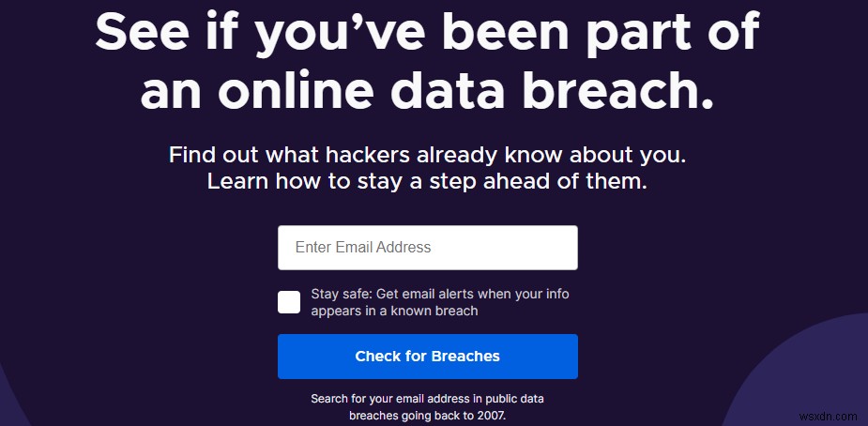The height and width of the screenshot is (426, 868).
Task: Click the "an online data breach." heading line
Action: pyautogui.click(x=427, y=94)
